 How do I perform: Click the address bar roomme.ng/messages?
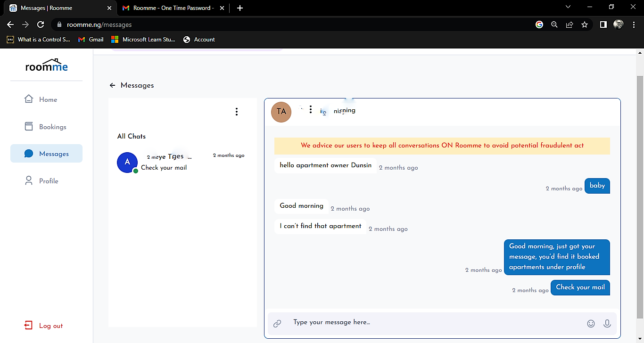99,24
